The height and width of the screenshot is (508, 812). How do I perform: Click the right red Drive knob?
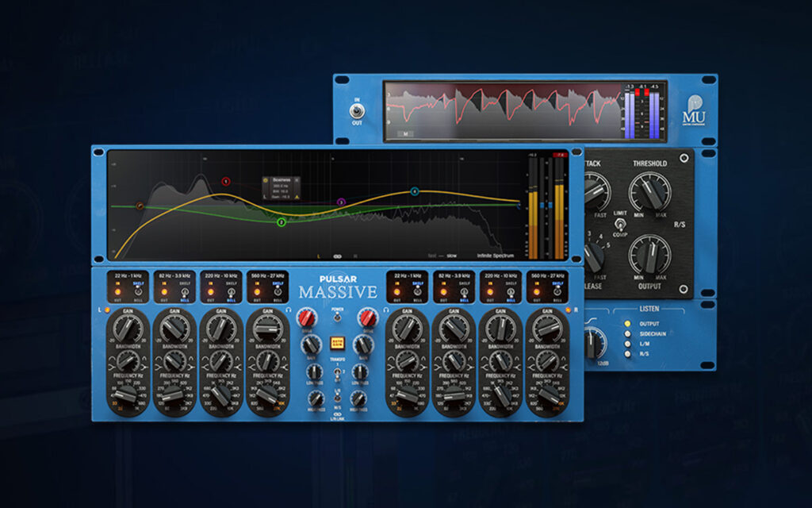coord(368,317)
